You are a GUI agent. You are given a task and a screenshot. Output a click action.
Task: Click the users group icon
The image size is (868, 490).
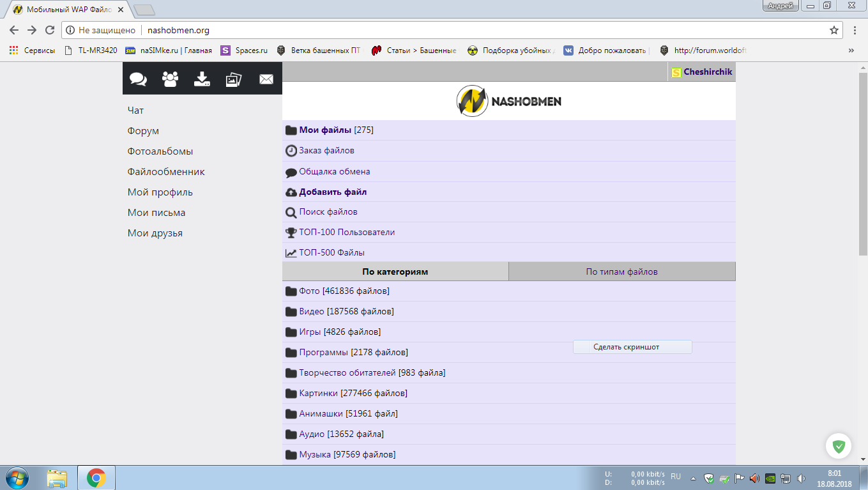(x=171, y=79)
